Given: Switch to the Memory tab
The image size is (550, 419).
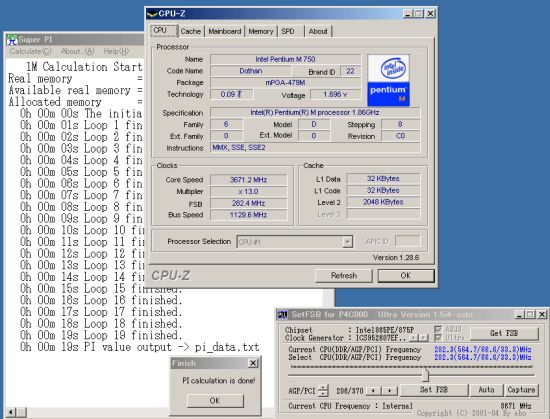Looking at the screenshot, I should [261, 32].
